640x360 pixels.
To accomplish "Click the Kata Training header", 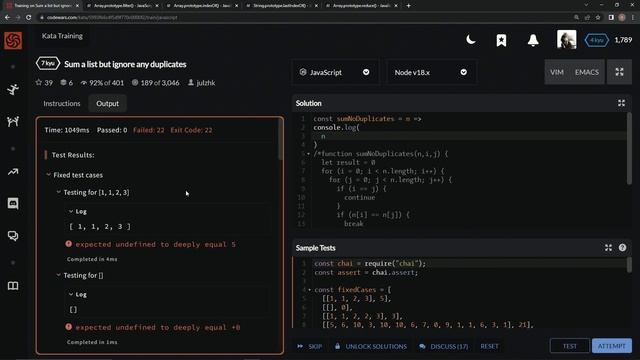I will [62, 36].
